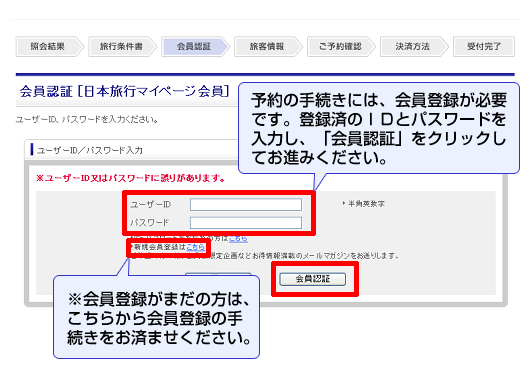This screenshot has width=530, height=377.
Task: Click the ※会員登録がまだの方は callout bubble
Action: [156, 317]
